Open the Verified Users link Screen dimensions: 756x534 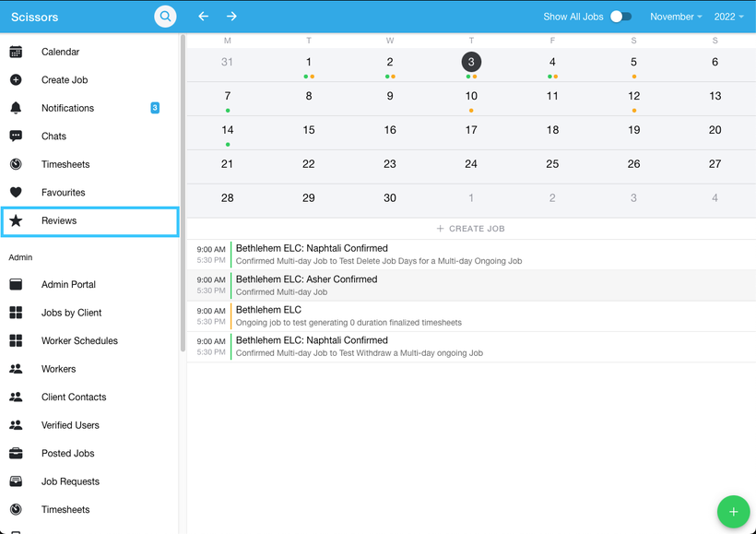click(70, 425)
